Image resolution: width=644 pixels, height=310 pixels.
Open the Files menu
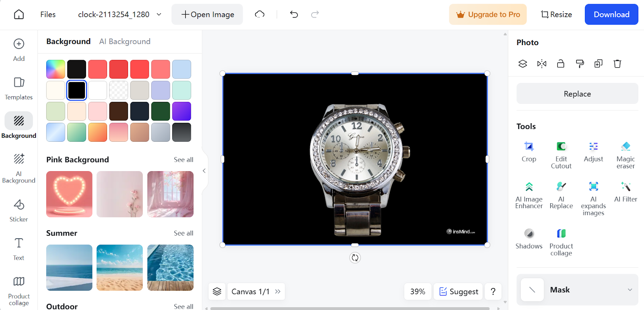pyautogui.click(x=48, y=14)
